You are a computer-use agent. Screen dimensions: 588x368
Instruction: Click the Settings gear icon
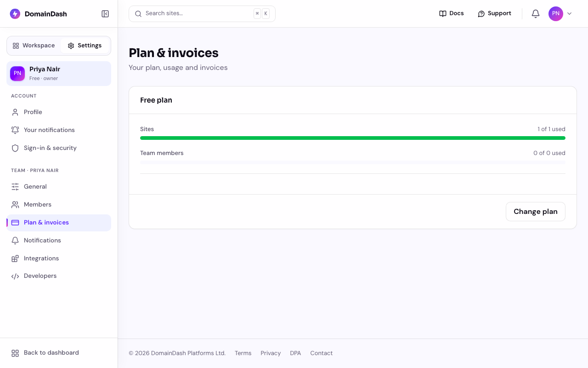coord(71,46)
